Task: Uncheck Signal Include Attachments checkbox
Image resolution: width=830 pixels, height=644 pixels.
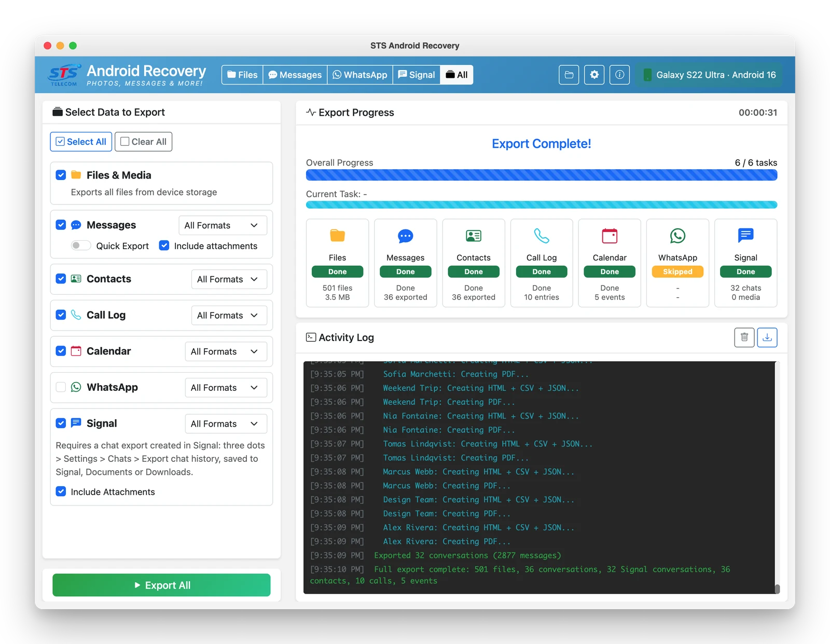Action: tap(61, 491)
